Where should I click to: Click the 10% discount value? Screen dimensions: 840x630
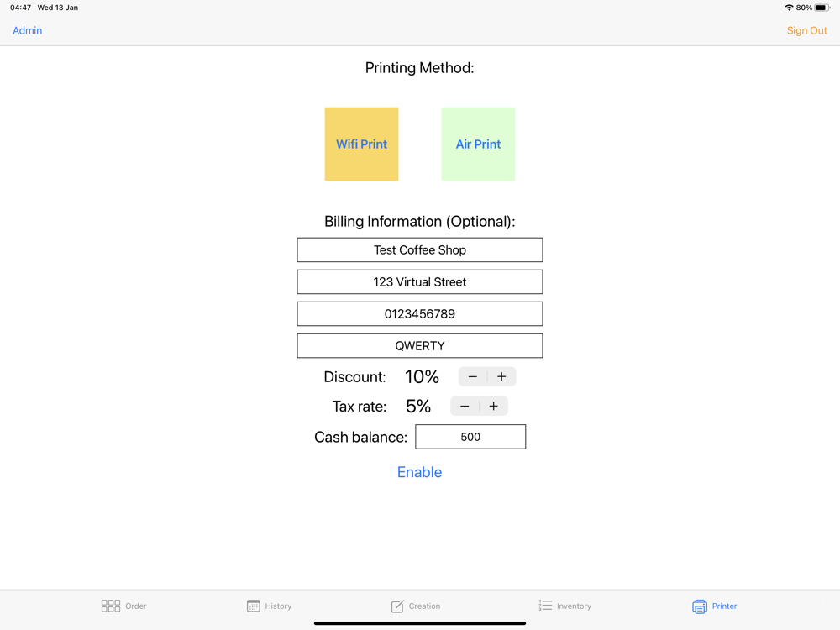423,376
